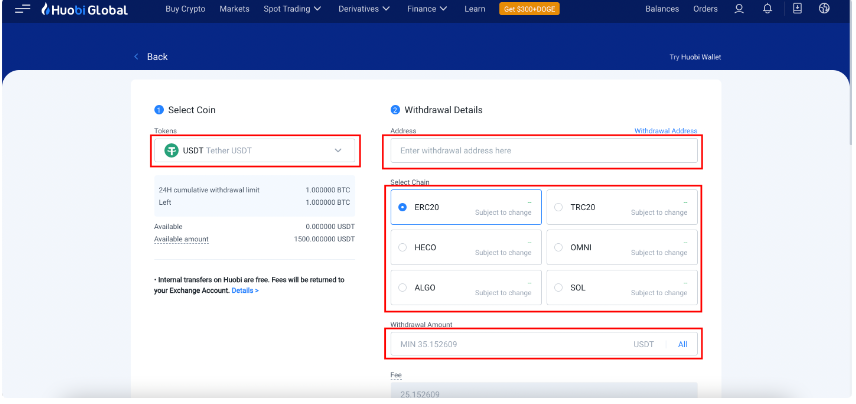Viewport: 856px width, 404px height.
Task: Open the language globe icon
Action: click(x=824, y=9)
